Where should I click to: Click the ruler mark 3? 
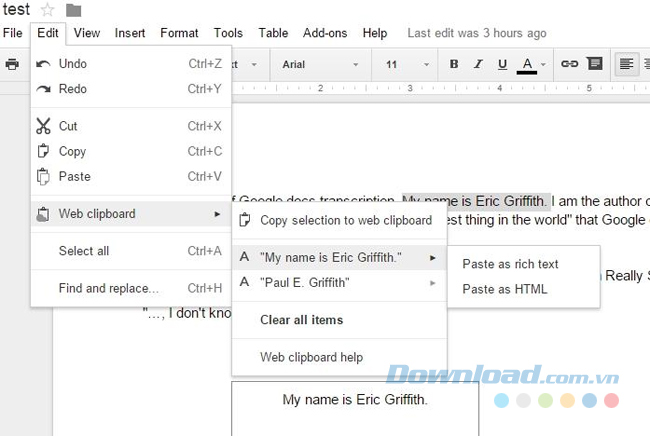(x=410, y=88)
